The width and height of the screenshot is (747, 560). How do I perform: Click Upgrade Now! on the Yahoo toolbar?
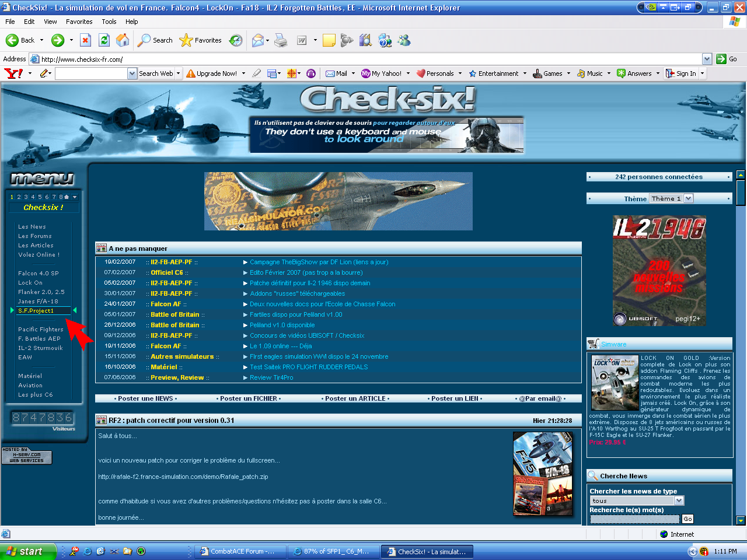click(211, 73)
